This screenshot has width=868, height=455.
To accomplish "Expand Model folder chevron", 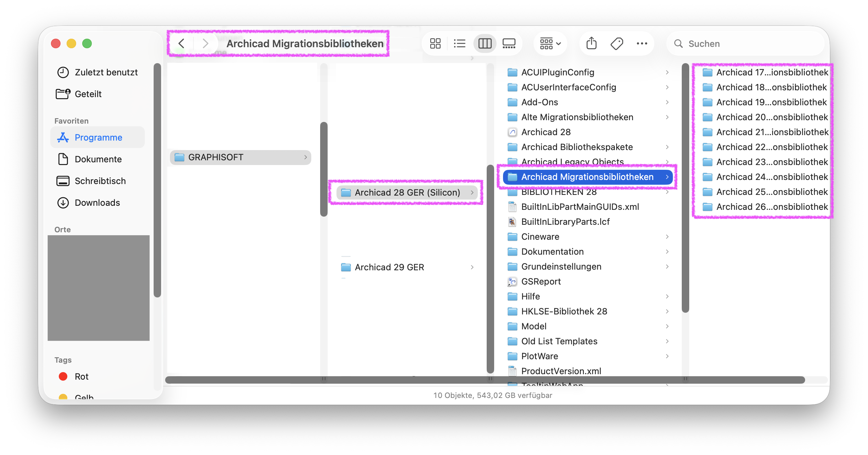I will tap(667, 326).
